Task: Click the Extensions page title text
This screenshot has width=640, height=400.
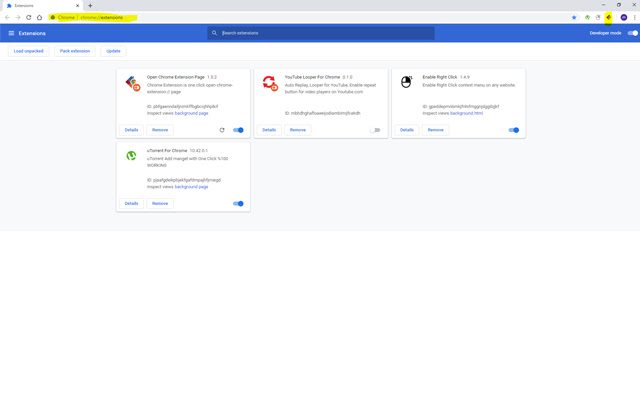Action: pos(32,33)
